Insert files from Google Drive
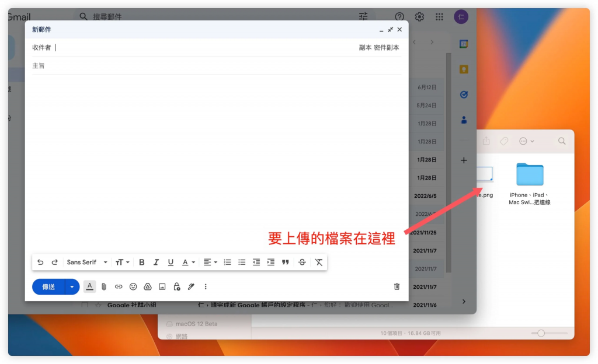Viewport: 598px width, 364px height. coord(148,286)
